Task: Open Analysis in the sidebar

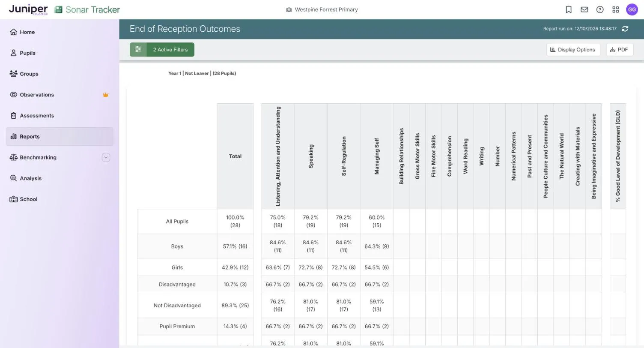Action: [60, 178]
